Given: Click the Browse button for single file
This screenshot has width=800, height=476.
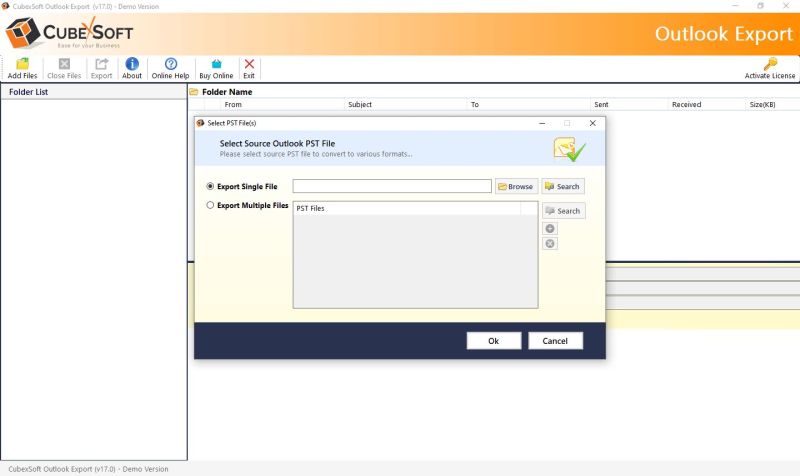Looking at the screenshot, I should (x=516, y=186).
